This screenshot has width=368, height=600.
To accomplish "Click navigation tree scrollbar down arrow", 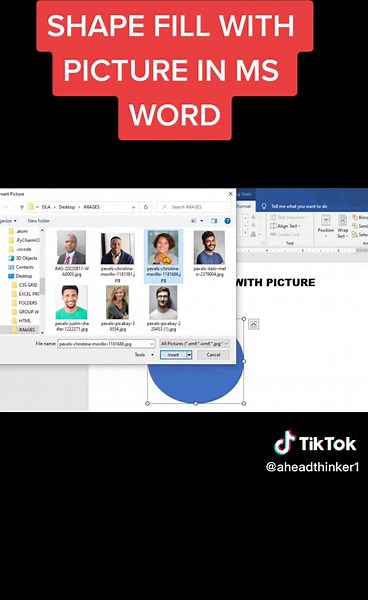I will click(x=42, y=332).
